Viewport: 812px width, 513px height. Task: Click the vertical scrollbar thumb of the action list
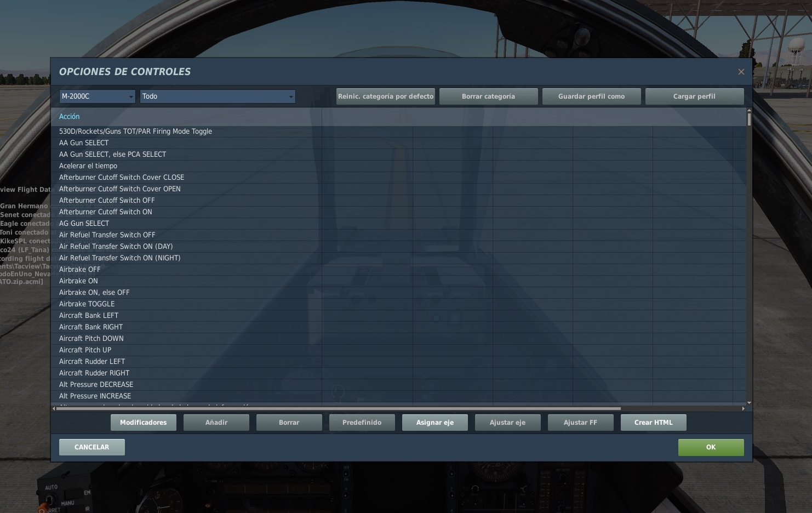tap(749, 119)
